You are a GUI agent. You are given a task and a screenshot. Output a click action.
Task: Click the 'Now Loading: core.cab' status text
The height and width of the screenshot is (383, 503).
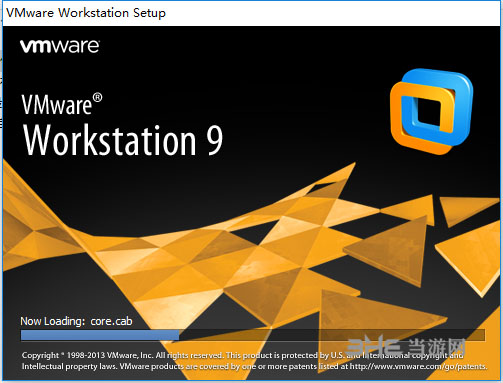click(x=76, y=321)
